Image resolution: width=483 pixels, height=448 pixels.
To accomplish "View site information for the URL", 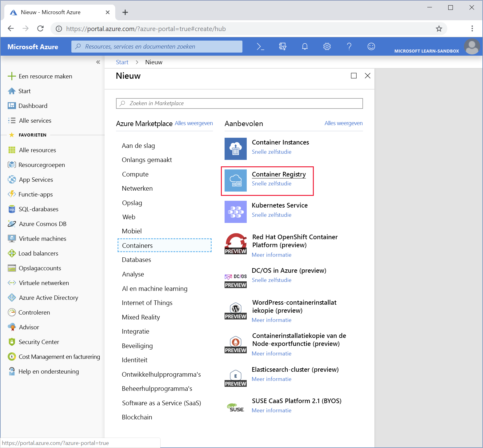I will click(x=59, y=29).
